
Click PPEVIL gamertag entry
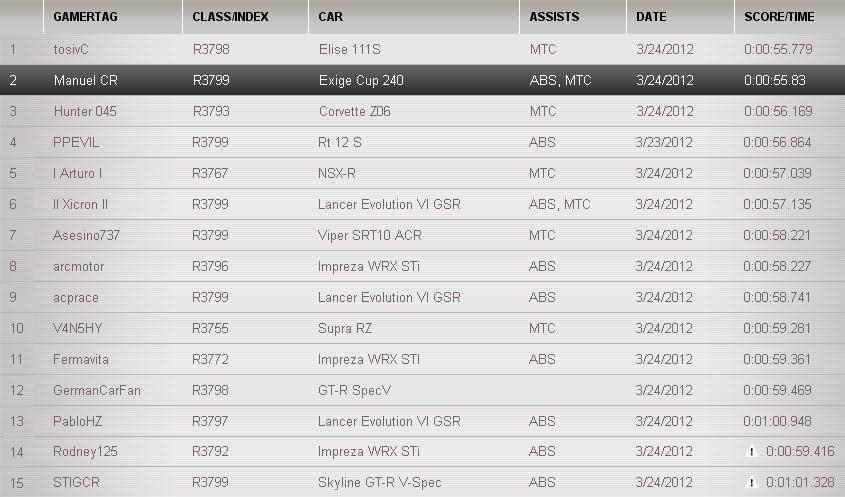[x=76, y=142]
